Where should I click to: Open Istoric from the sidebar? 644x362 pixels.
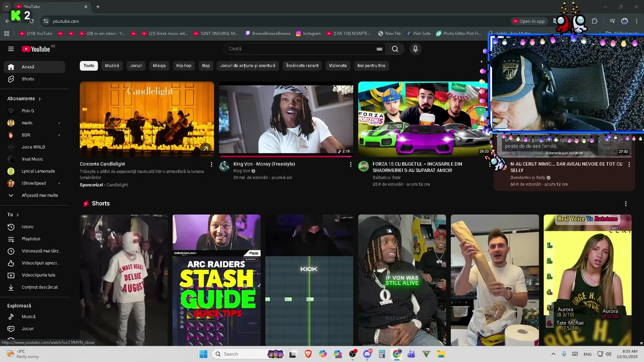(x=35, y=227)
